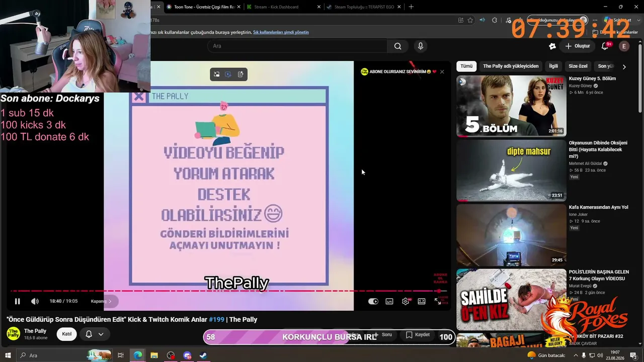Click the taskbar Ara search box

tap(64, 355)
